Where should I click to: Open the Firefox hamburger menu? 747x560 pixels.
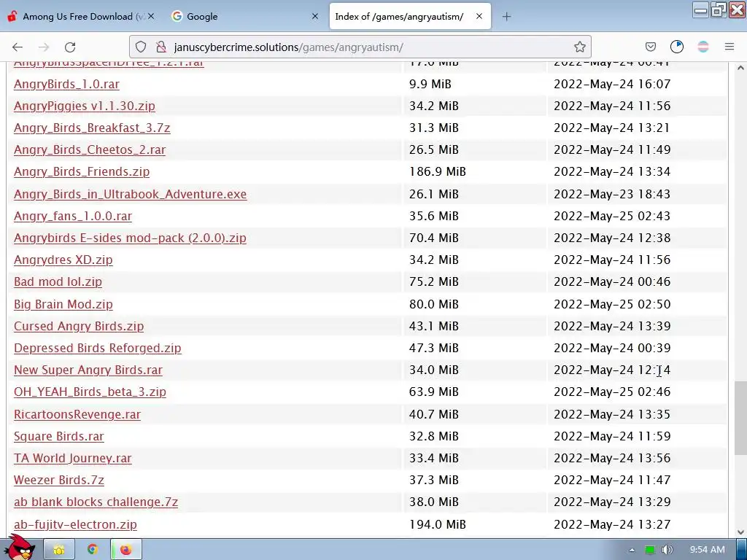(x=729, y=47)
